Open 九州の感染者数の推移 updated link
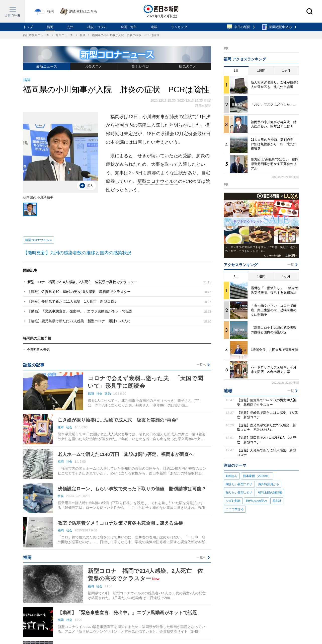Image resolution: width=322 pixels, height=644 pixels. pyautogui.click(x=77, y=253)
